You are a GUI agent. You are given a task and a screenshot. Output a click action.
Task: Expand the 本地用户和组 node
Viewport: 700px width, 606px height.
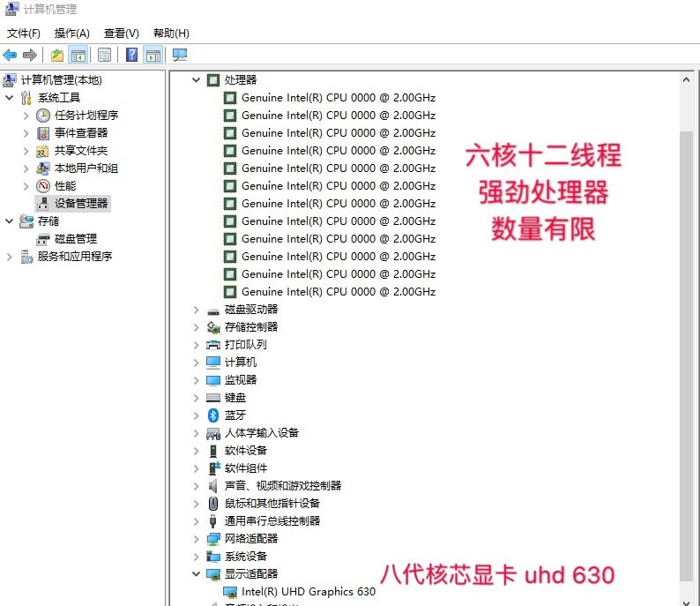[26, 168]
